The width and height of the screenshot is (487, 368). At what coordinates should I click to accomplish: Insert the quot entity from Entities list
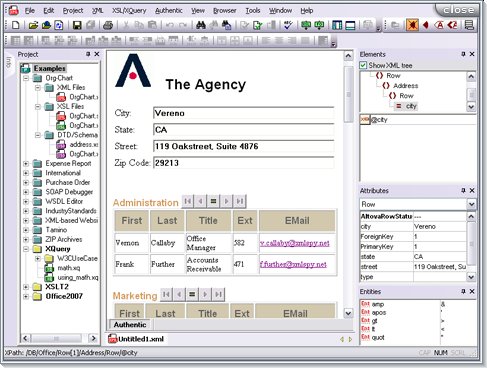tap(378, 337)
